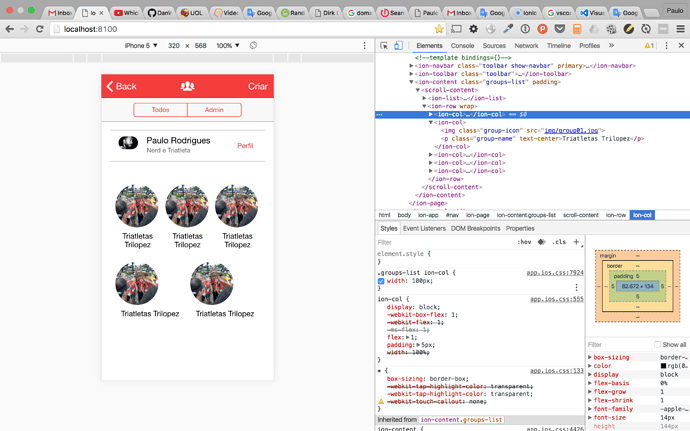Click the cast screen extension icon
This screenshot has height=431, width=690.
[456, 29]
